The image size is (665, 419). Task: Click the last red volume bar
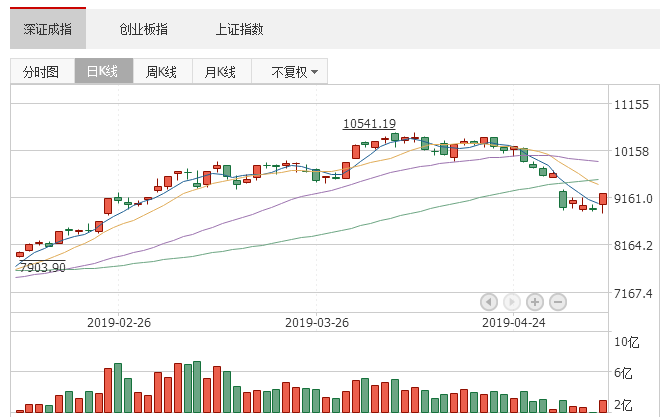603,406
